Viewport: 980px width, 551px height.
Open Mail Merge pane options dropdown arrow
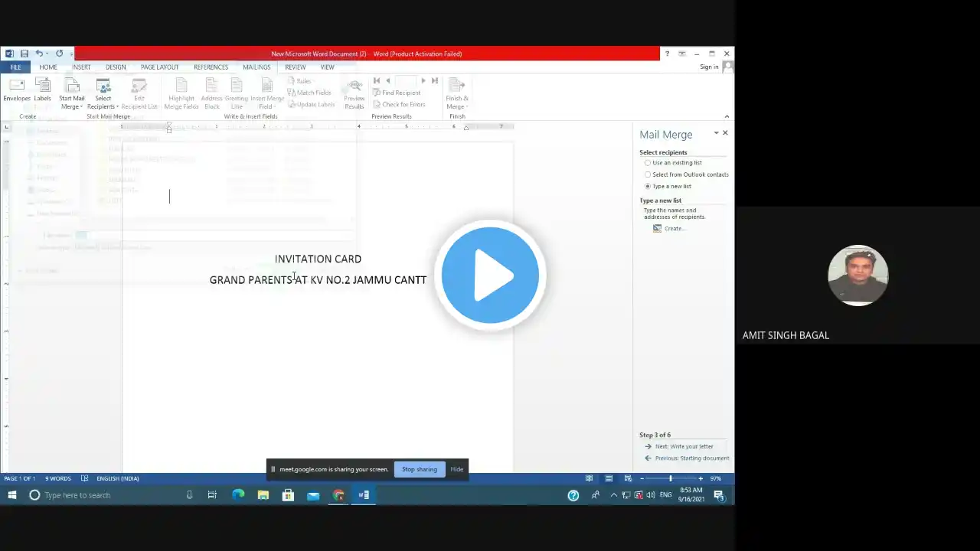pos(716,133)
